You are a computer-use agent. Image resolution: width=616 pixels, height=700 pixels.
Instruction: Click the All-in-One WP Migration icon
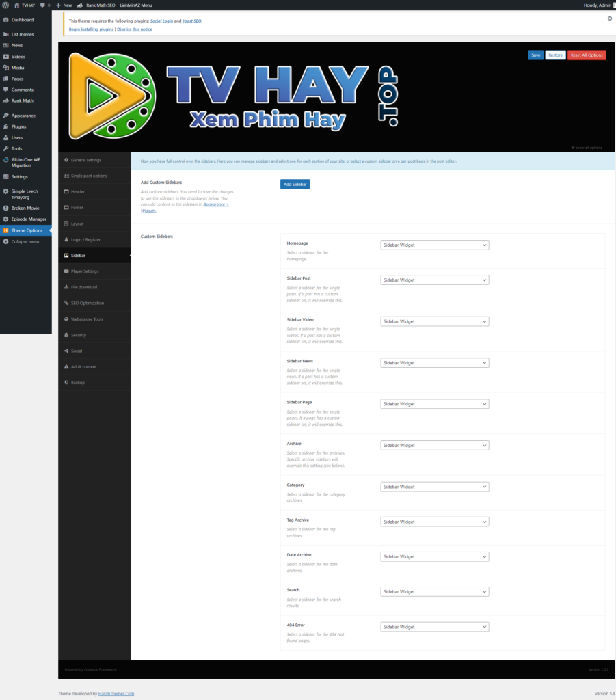click(x=5, y=160)
